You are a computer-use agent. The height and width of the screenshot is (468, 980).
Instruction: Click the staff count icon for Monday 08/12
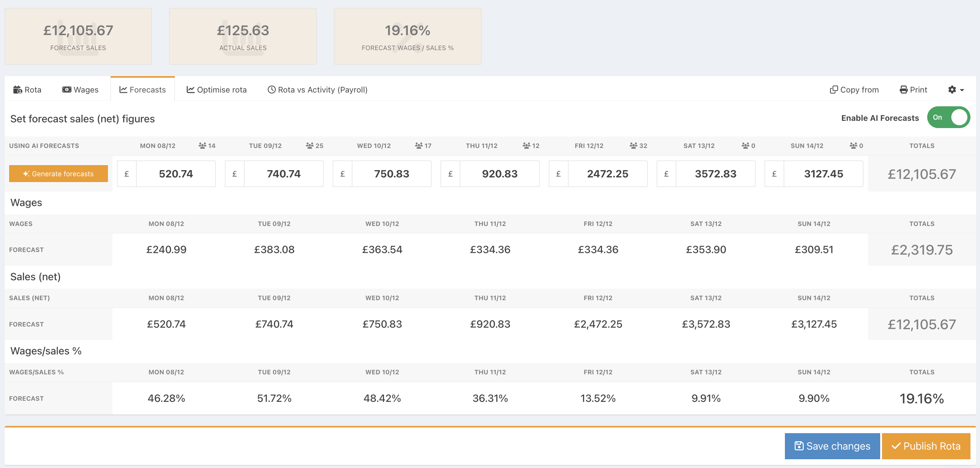click(x=202, y=146)
